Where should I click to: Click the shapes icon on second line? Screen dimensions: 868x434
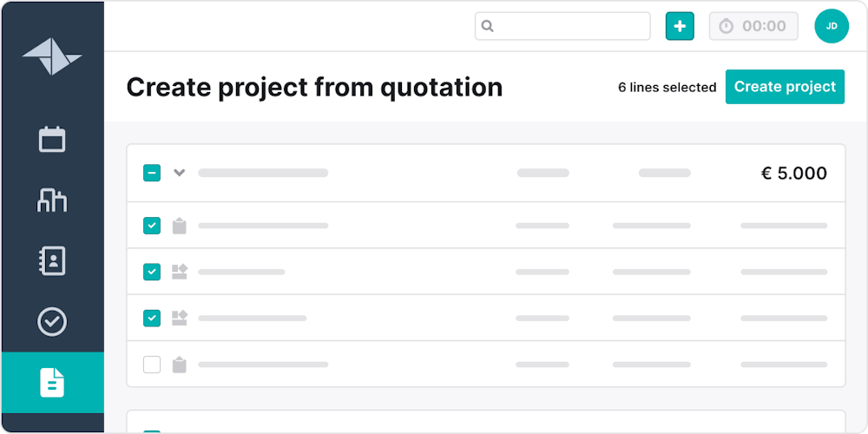(180, 272)
